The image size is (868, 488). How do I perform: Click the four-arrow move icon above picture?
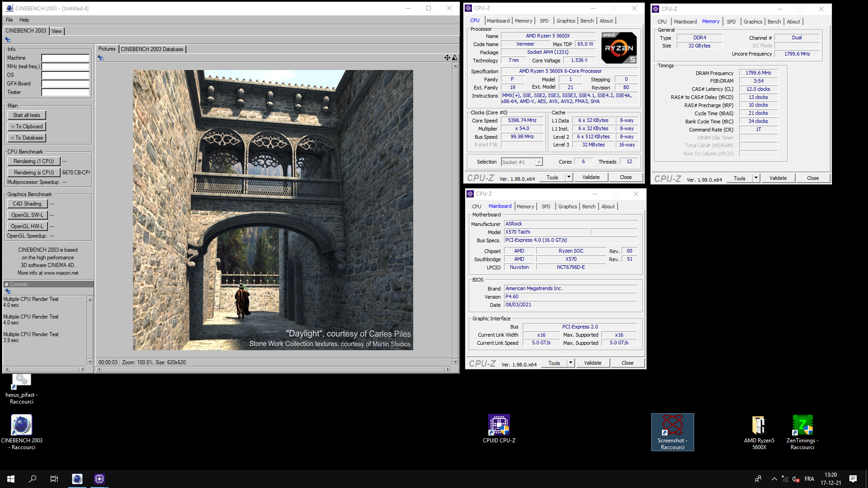(x=447, y=57)
